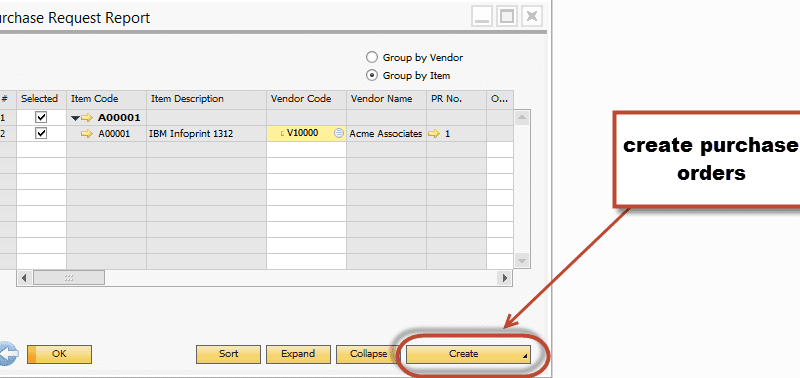Click the IBM Infoprint 1312 description cell
This screenshot has height=378, width=800.
(x=207, y=134)
